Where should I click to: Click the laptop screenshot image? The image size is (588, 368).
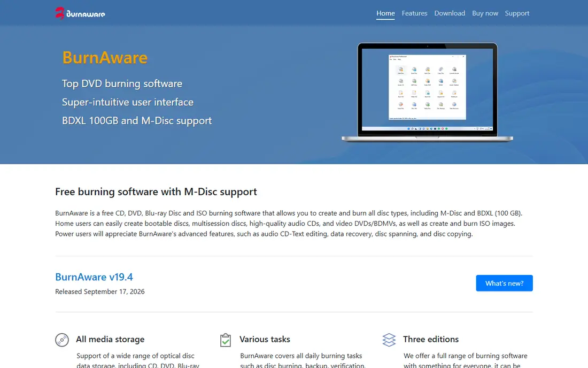[427, 93]
